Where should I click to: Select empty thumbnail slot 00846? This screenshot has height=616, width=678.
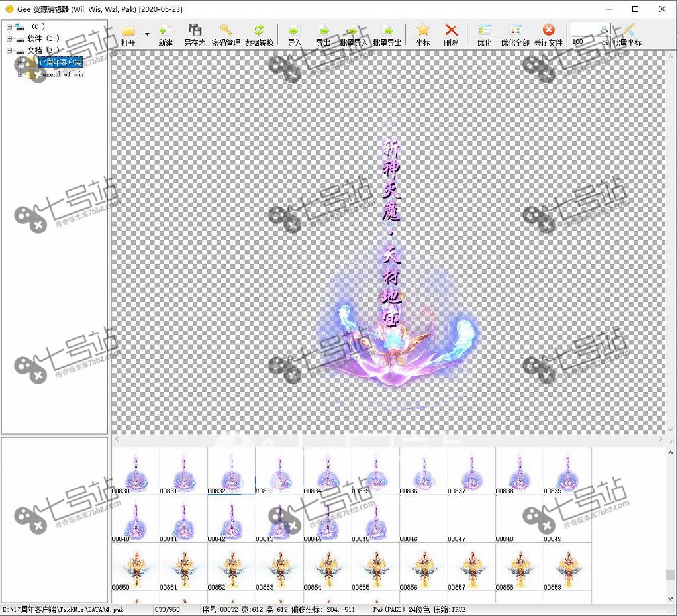pos(423,519)
